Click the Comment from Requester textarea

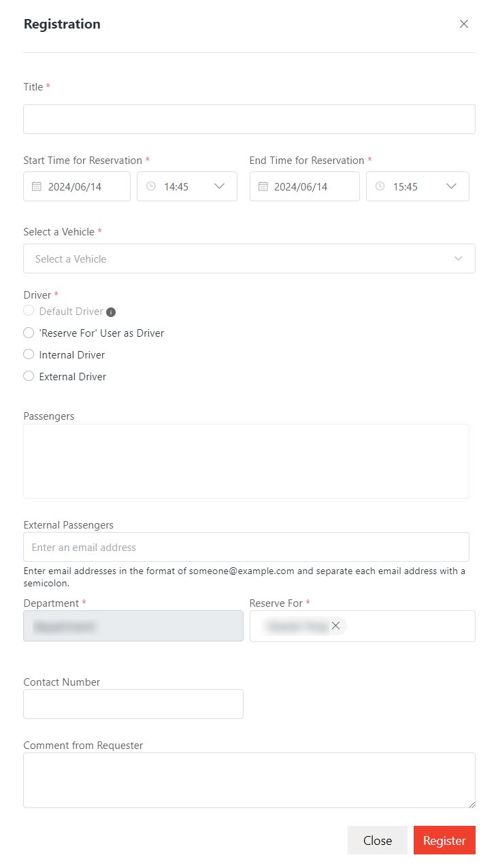point(249,780)
